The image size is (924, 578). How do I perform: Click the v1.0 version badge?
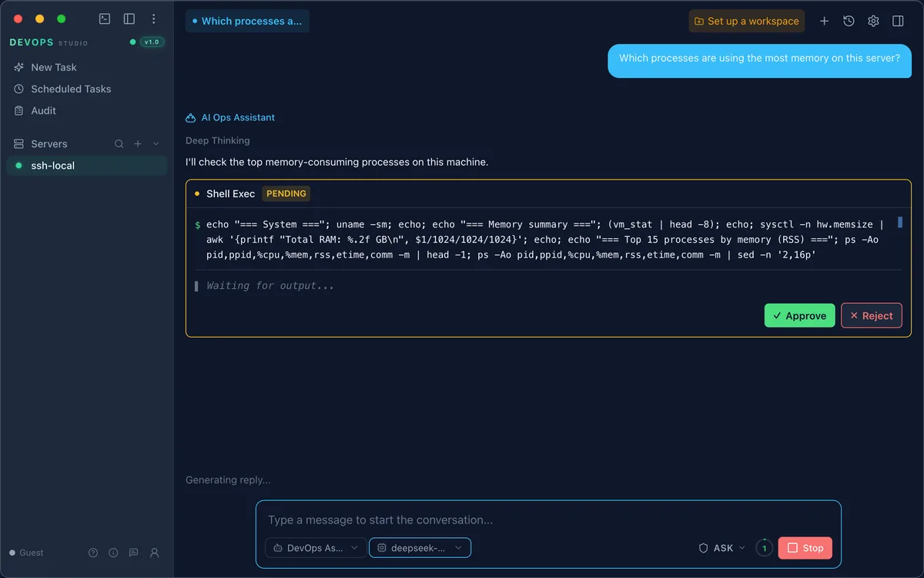pyautogui.click(x=152, y=42)
